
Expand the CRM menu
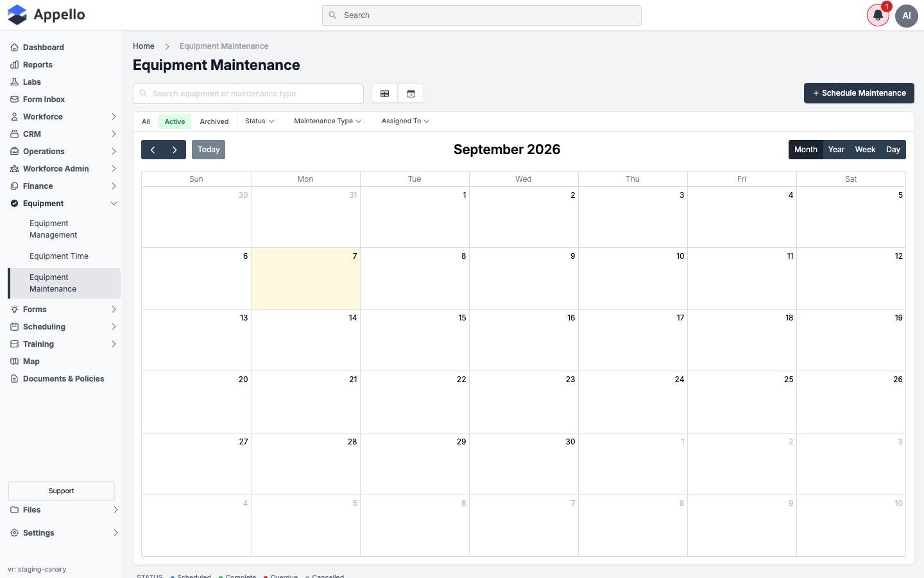pos(64,134)
